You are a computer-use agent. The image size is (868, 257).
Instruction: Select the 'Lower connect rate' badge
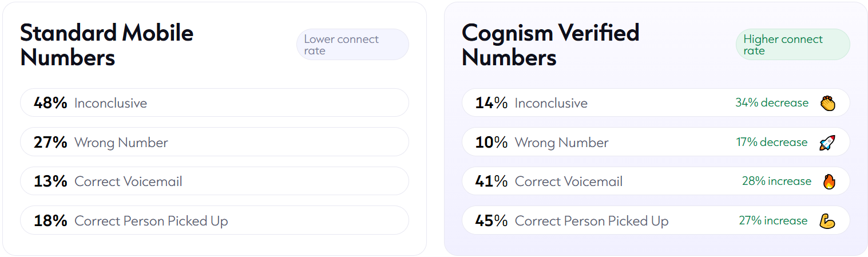coord(352,45)
